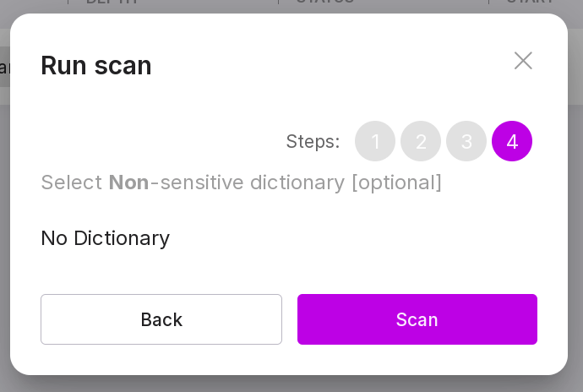Jump to step 2 indicator
The width and height of the screenshot is (583, 392).
click(421, 141)
